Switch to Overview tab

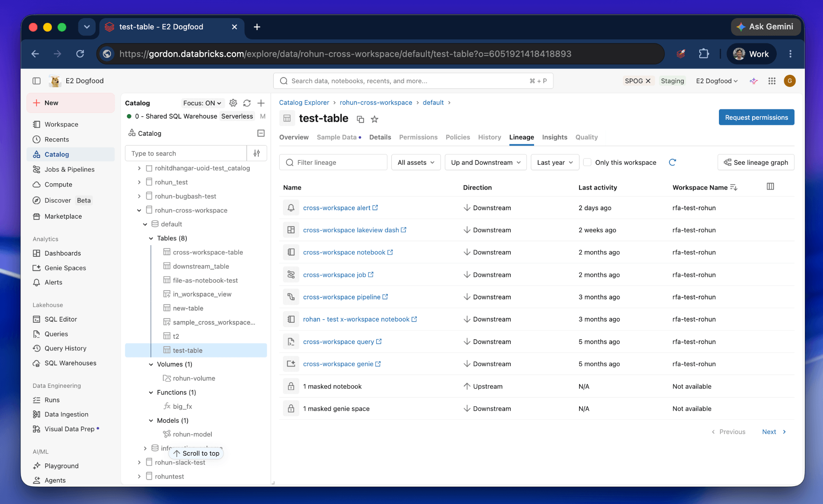click(x=294, y=137)
